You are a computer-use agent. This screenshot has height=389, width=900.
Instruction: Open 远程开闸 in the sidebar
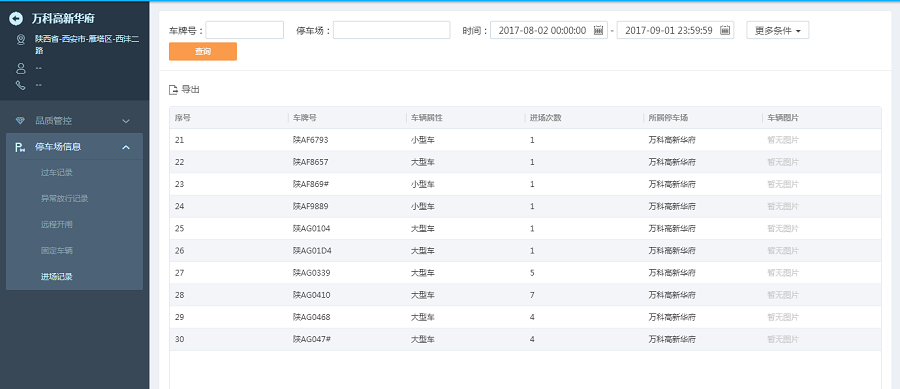click(57, 224)
